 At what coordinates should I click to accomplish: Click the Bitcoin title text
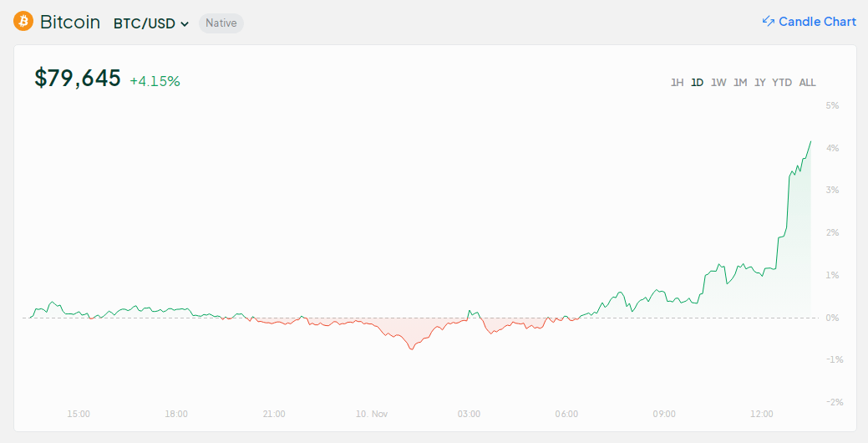[x=70, y=23]
